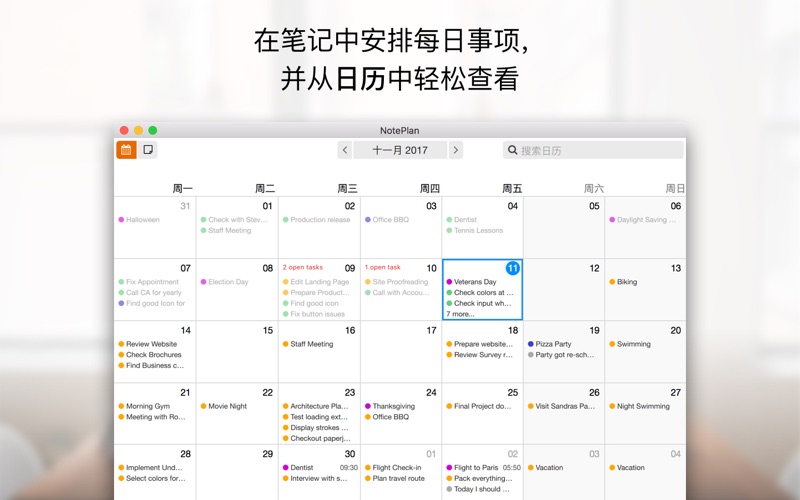Viewport: 800px width, 500px height.
Task: Click the month title 十一月 2017
Action: coord(400,150)
